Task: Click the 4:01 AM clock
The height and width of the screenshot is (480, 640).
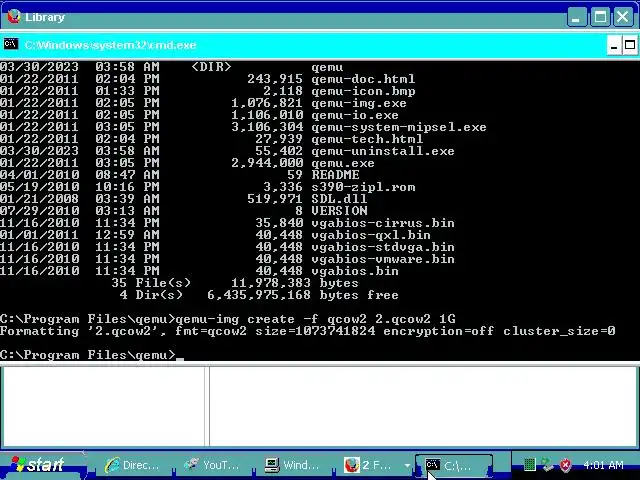Action: coord(603,465)
